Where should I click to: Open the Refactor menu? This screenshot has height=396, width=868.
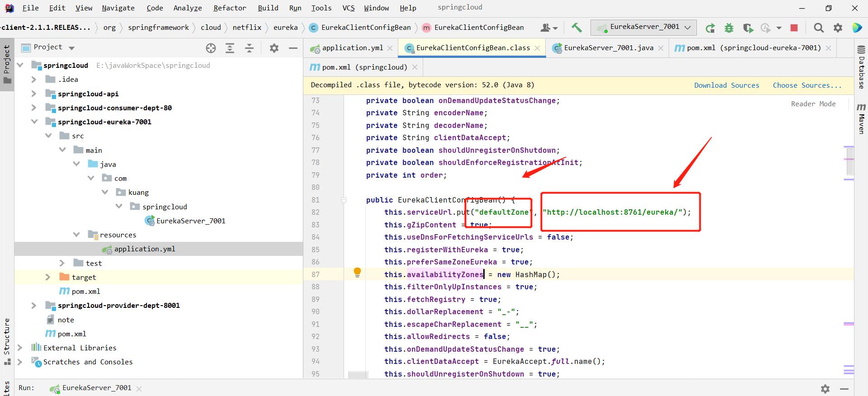point(230,8)
